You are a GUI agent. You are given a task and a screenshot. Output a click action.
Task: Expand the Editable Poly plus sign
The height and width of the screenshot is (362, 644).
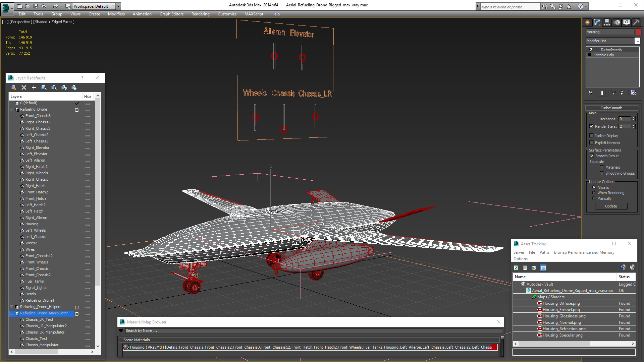point(590,55)
